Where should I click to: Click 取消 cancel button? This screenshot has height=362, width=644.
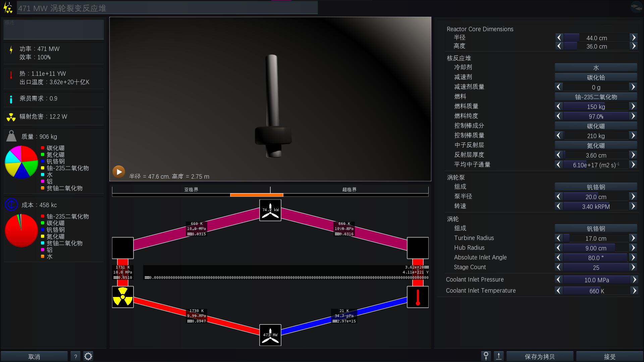coord(34,356)
